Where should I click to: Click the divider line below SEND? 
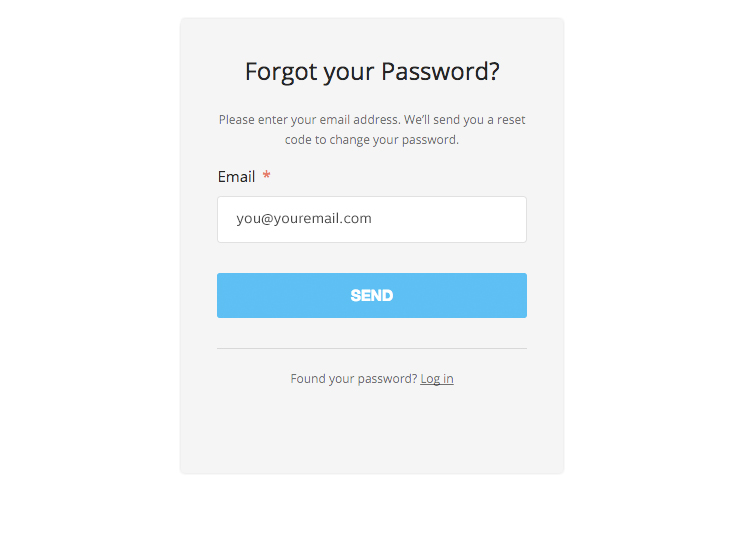[372, 349]
